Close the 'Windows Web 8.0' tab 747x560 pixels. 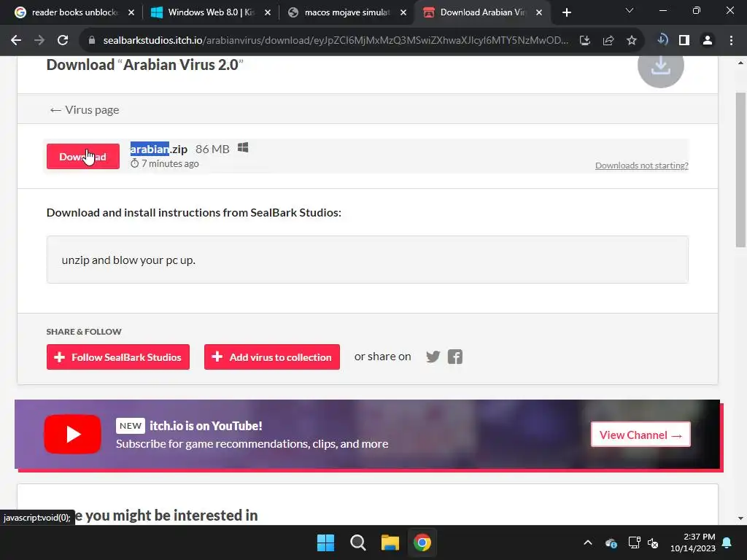pos(267,12)
